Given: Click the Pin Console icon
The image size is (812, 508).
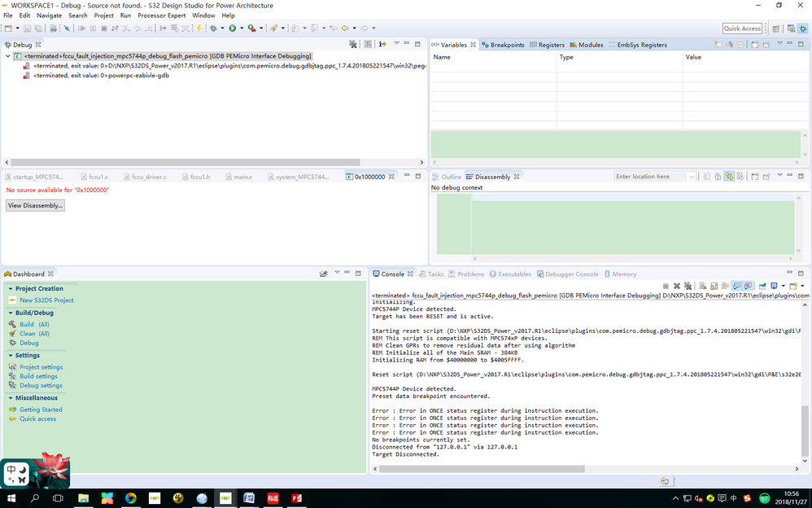Looking at the screenshot, I should pos(762,286).
